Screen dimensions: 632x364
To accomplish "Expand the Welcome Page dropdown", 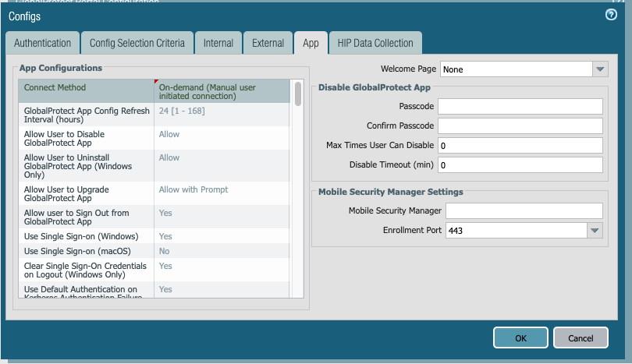I will (x=598, y=69).
